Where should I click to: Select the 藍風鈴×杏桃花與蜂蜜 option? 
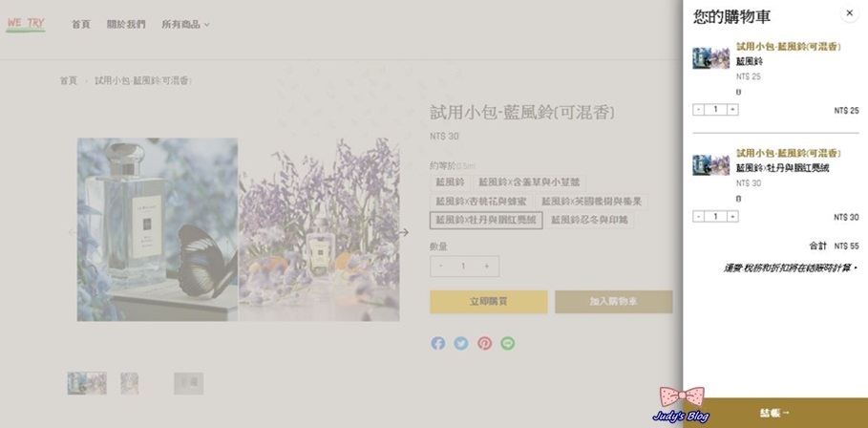point(481,202)
